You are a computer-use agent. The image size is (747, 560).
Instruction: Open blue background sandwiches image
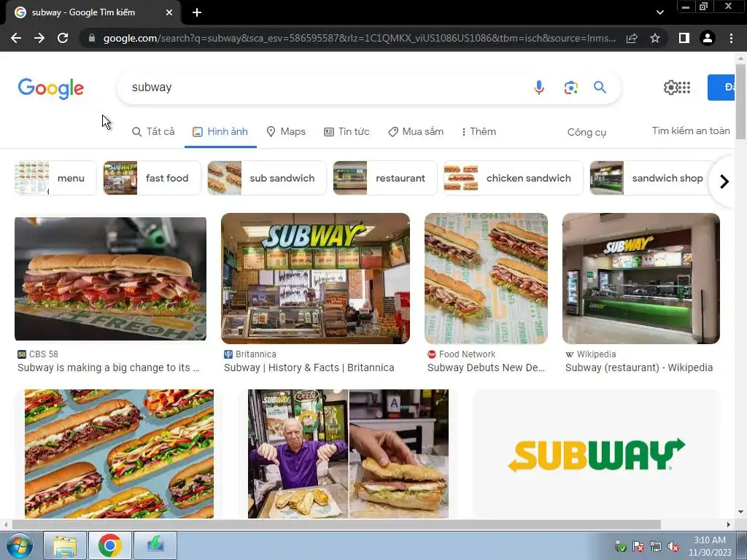pyautogui.click(x=119, y=454)
